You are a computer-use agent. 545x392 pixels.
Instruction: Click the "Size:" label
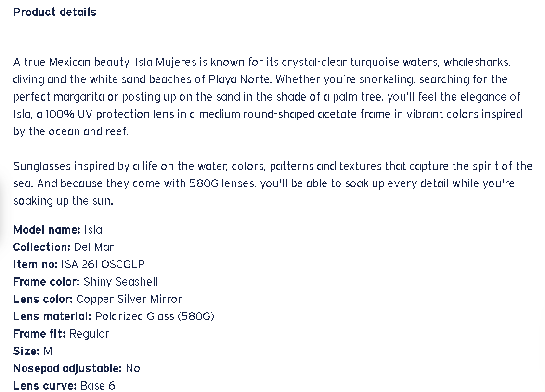click(x=26, y=351)
